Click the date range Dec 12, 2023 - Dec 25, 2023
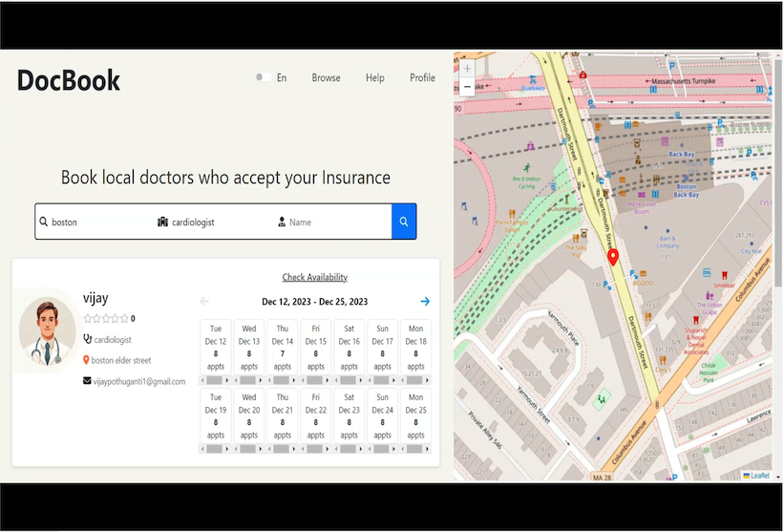Image resolution: width=784 pixels, height=532 pixels. coord(315,302)
